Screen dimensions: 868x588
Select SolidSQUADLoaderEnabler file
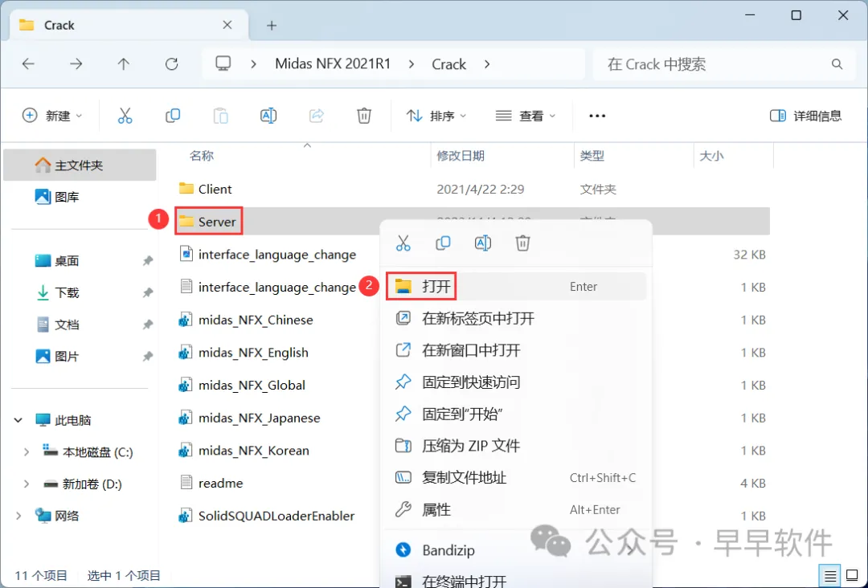266,516
